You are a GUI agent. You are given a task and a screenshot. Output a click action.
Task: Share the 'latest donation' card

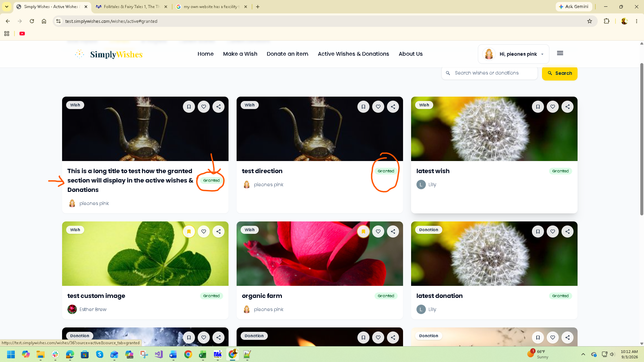point(567,231)
